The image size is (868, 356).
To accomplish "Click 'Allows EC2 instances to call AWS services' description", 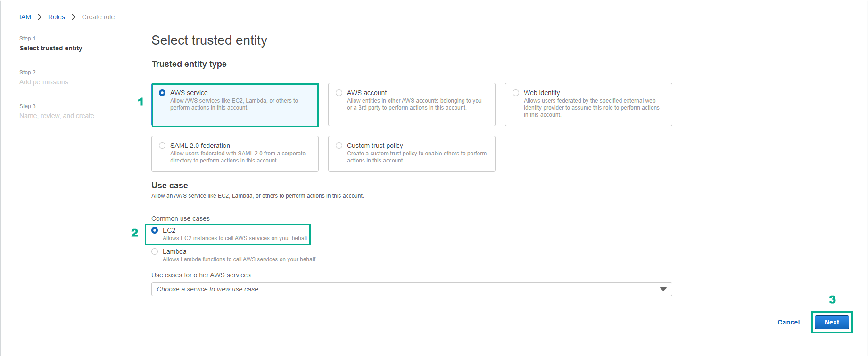I will click(235, 238).
